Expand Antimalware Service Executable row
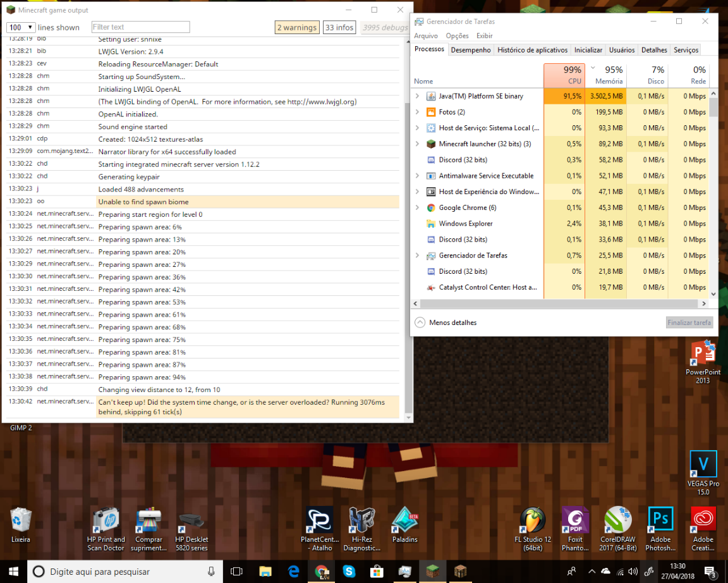 pos(417,176)
